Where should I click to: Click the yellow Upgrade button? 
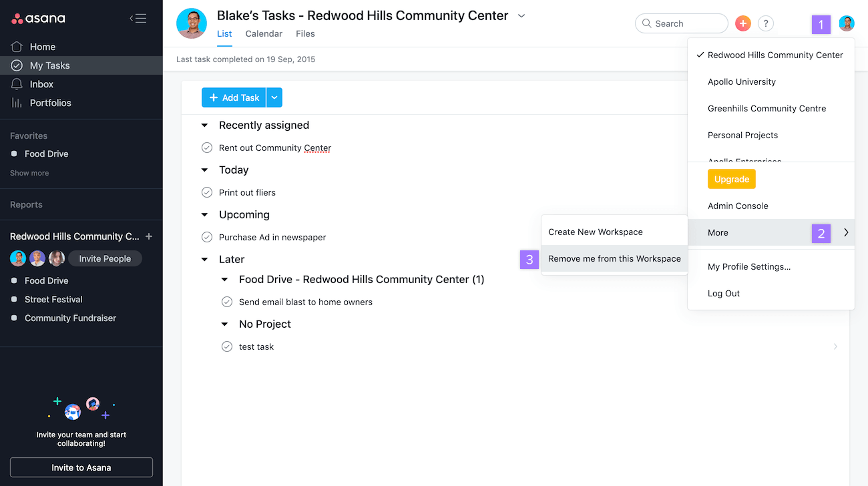pyautogui.click(x=731, y=179)
